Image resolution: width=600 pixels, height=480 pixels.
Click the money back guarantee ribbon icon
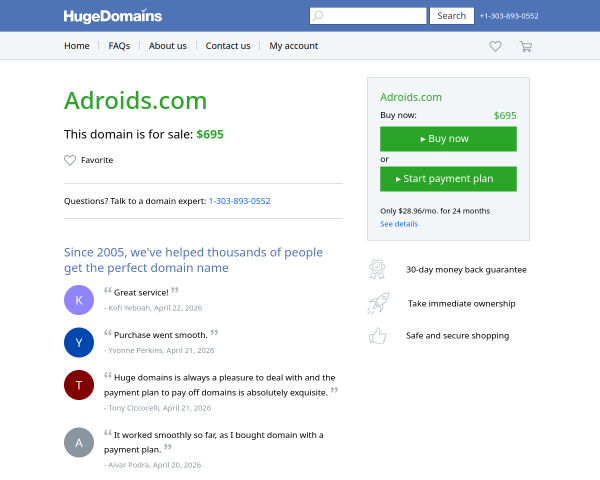pyautogui.click(x=377, y=269)
